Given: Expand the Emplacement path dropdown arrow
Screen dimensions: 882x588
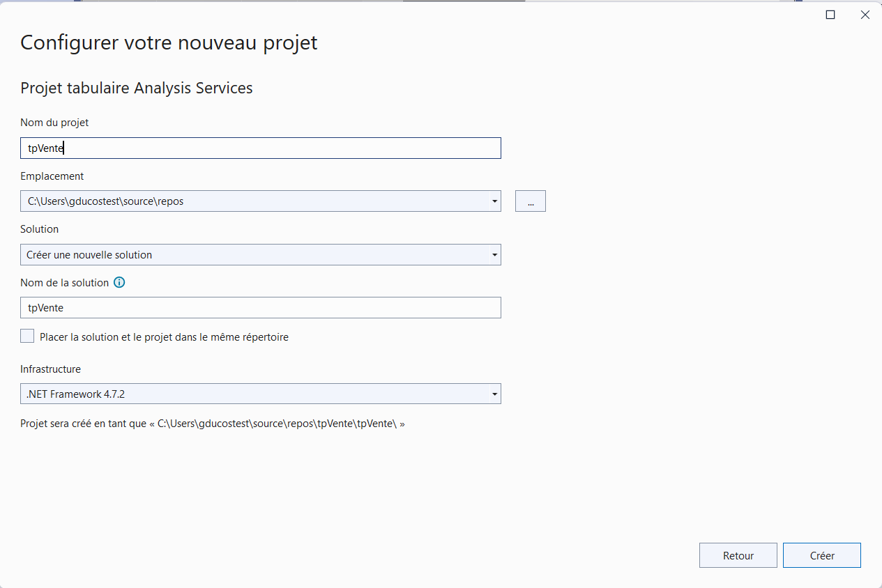Looking at the screenshot, I should click(494, 201).
